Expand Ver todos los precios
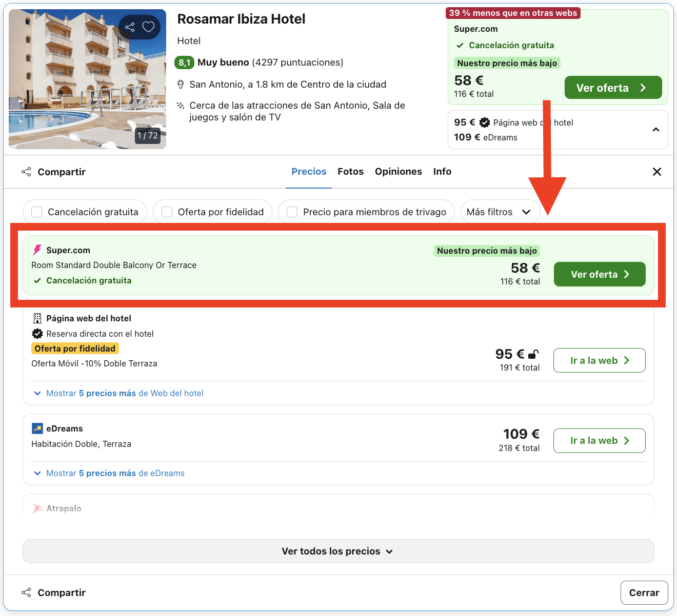This screenshot has width=677, height=616. 338,551
